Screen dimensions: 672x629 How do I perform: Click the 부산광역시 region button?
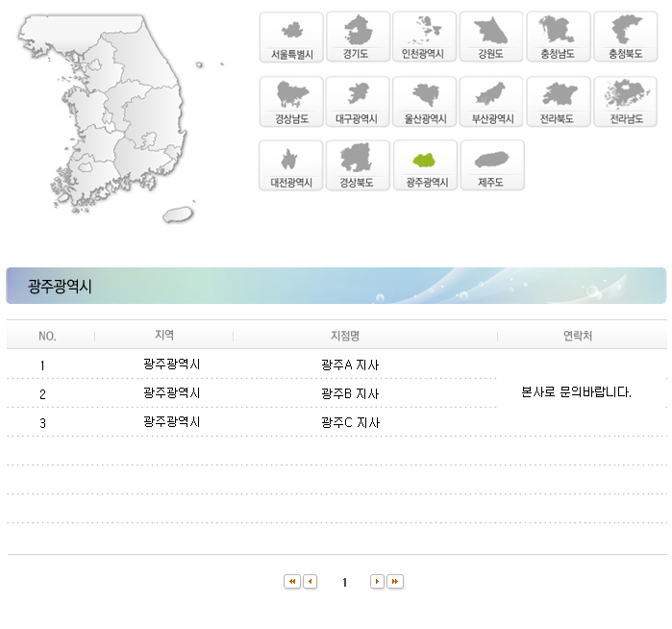[x=491, y=102]
